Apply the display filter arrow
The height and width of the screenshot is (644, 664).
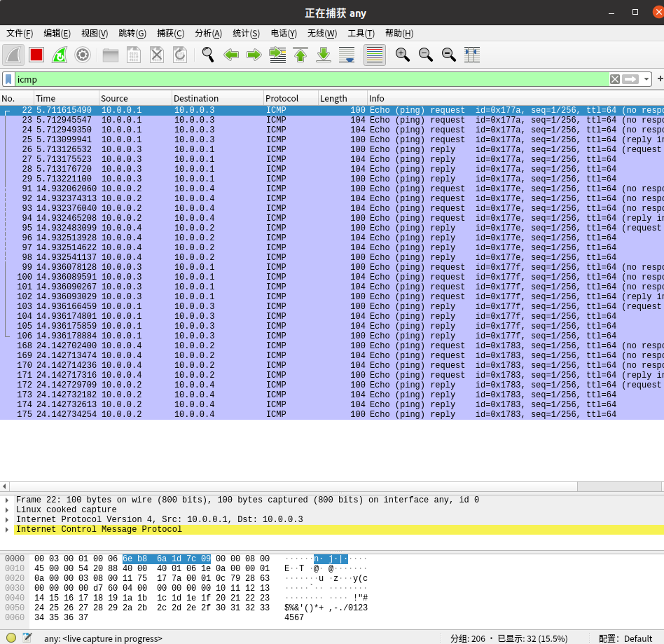(x=630, y=79)
